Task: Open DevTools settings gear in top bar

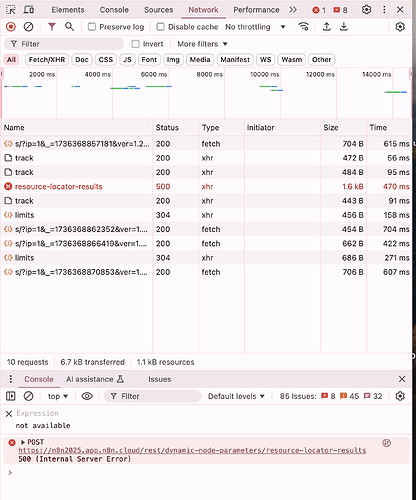Action: click(x=366, y=10)
